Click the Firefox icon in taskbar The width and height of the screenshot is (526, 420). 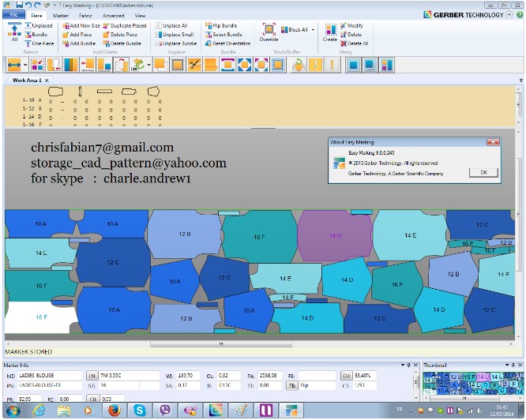113,411
